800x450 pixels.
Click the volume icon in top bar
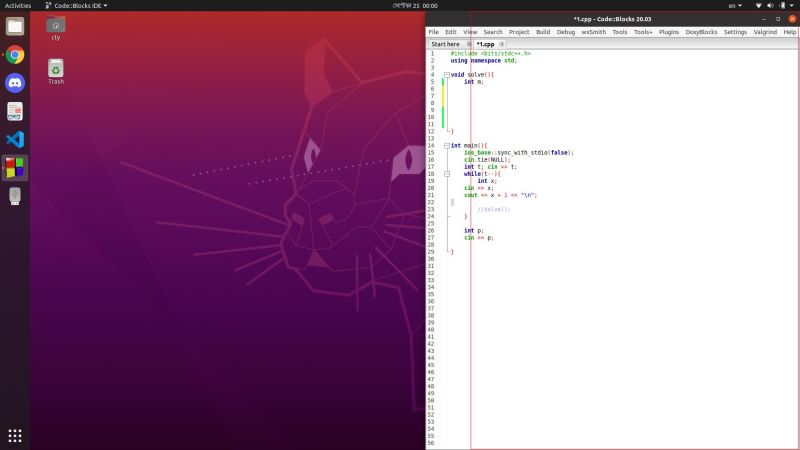[x=770, y=6]
